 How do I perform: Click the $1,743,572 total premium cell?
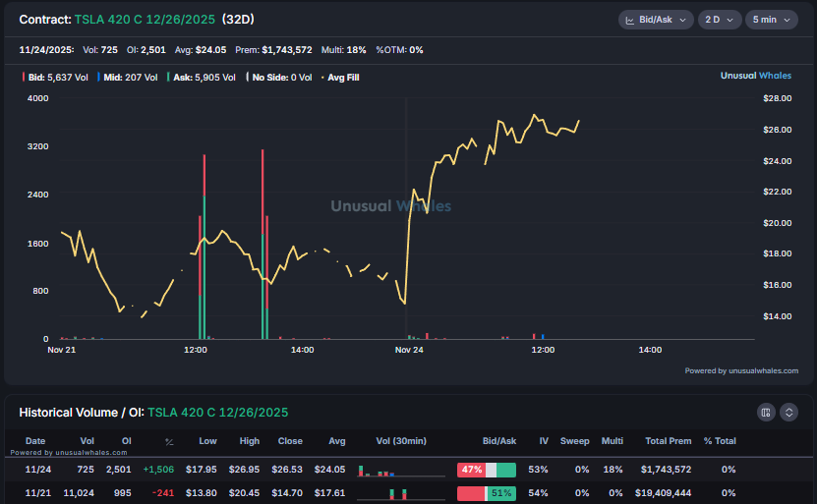click(666, 469)
